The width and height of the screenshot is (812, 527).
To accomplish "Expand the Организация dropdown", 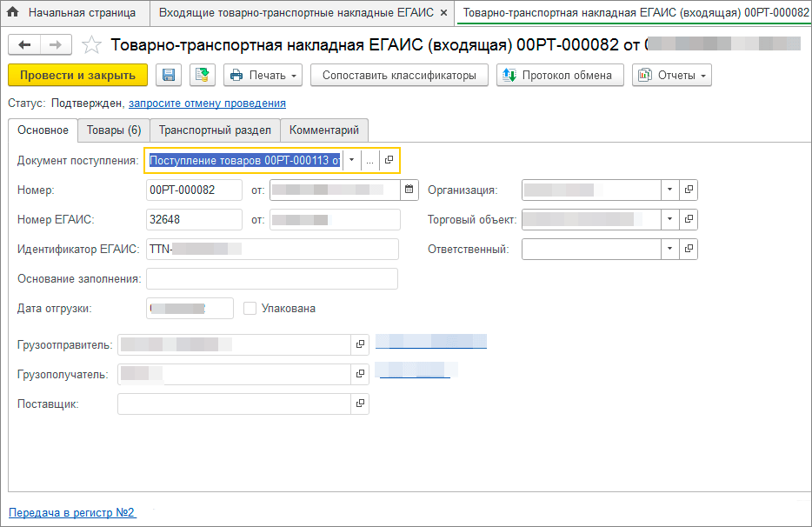I will click(669, 190).
